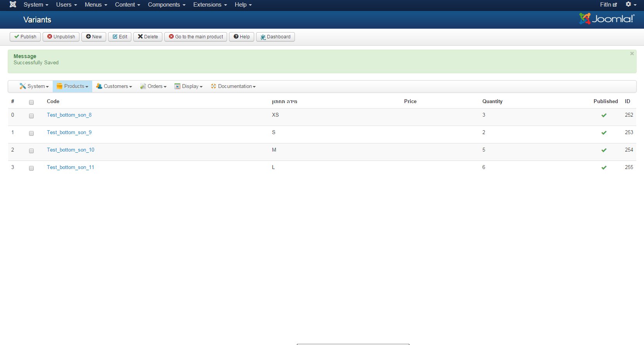
Task: Click the ID column header
Action: (x=627, y=102)
